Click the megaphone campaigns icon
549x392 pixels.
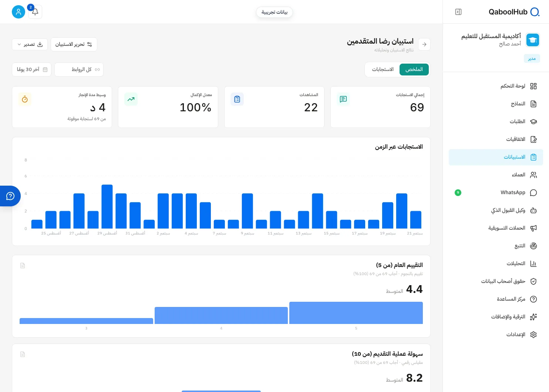click(x=533, y=228)
